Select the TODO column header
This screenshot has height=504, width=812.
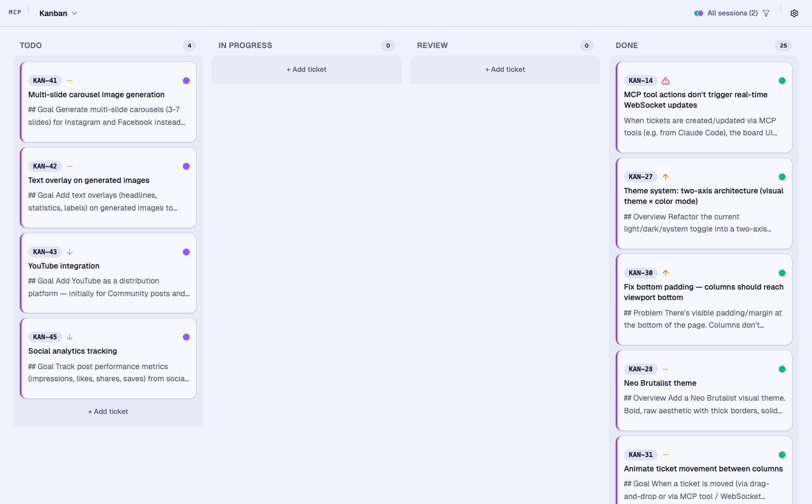[x=31, y=45]
